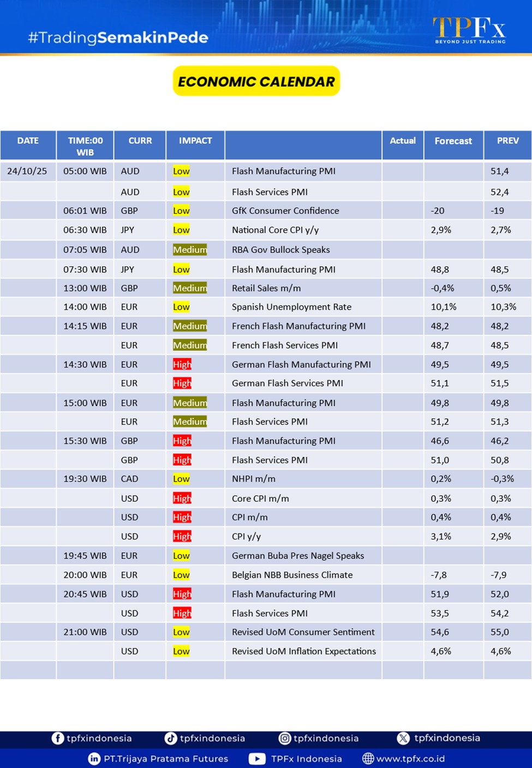Click the X (Twitter) icon in the footer
Image resolution: width=532 pixels, height=768 pixels.
point(403,738)
